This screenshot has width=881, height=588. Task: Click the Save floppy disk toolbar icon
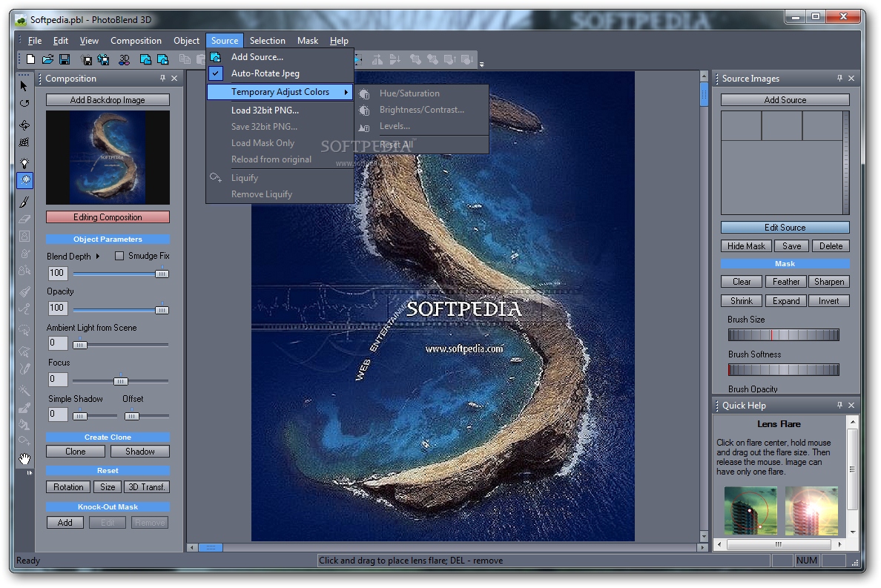[65, 59]
